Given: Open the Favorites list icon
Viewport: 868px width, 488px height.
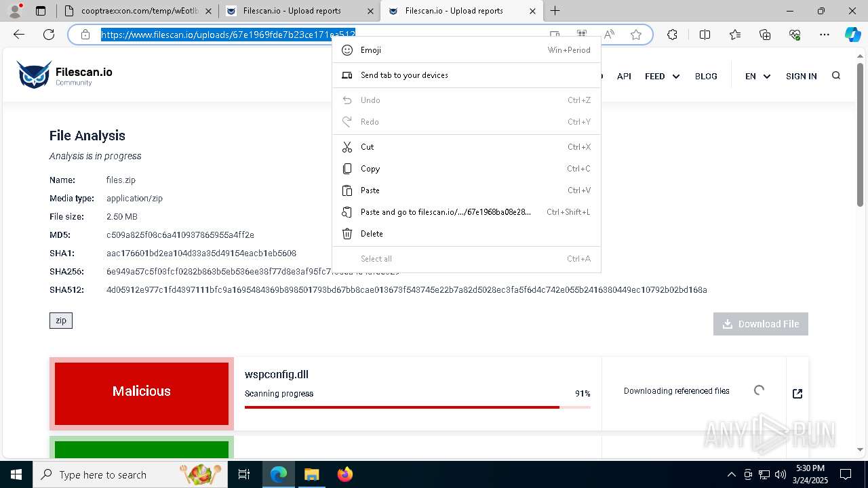Looking at the screenshot, I should pyautogui.click(x=735, y=35).
